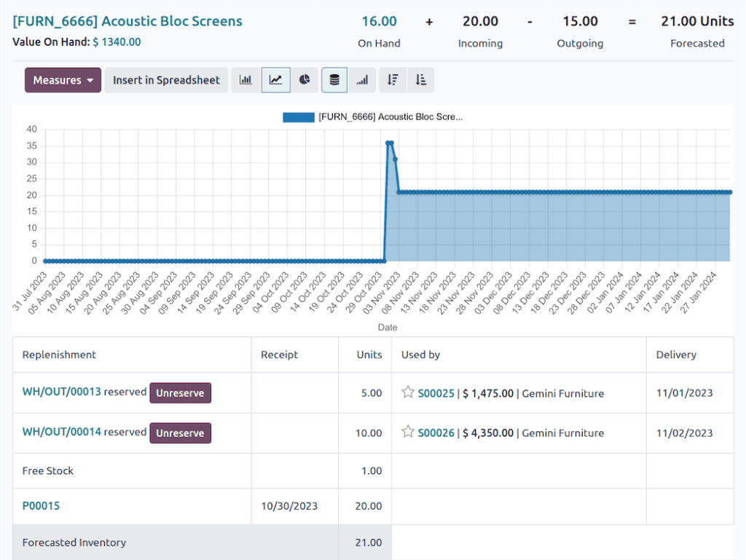Click the chart peak on 03 Nov 2023

[388, 143]
